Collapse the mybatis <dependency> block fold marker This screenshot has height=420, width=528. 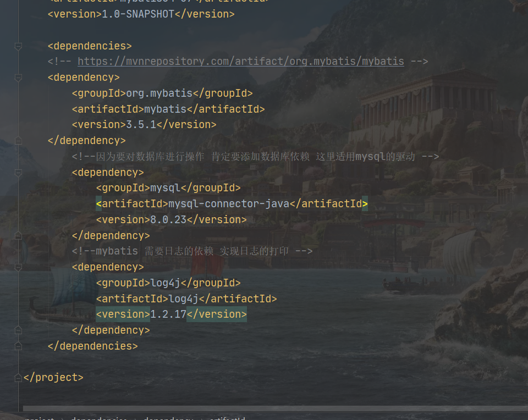[19, 78]
